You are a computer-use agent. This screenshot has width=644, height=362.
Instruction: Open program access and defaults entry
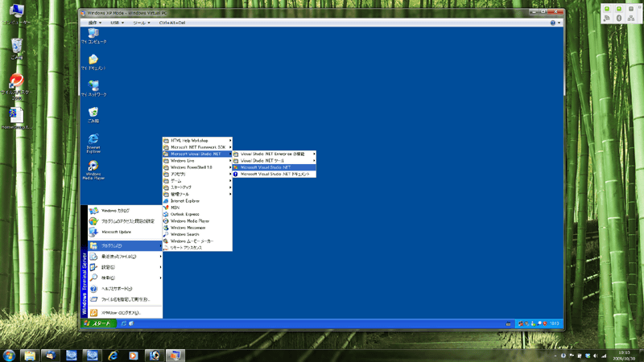coord(126,221)
